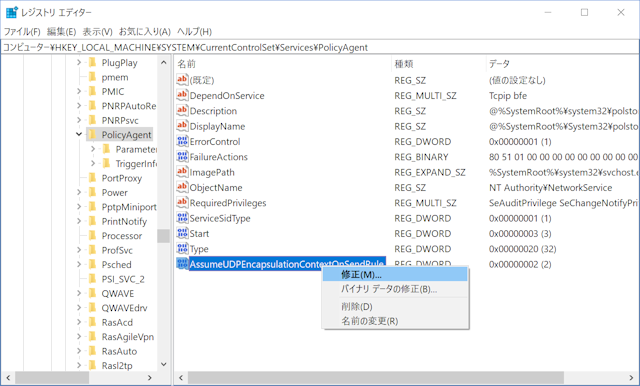Choose 名前の変更(R) from context menu

coord(395,321)
